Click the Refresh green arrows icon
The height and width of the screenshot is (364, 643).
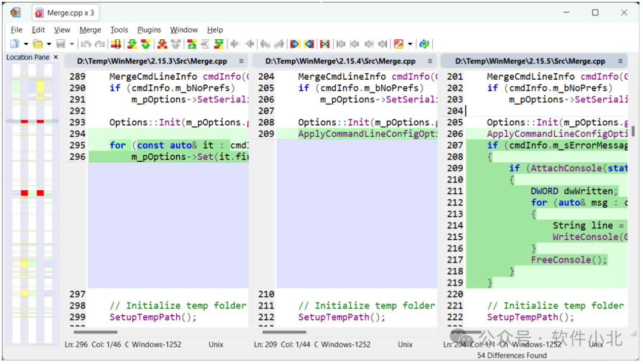tap(424, 44)
